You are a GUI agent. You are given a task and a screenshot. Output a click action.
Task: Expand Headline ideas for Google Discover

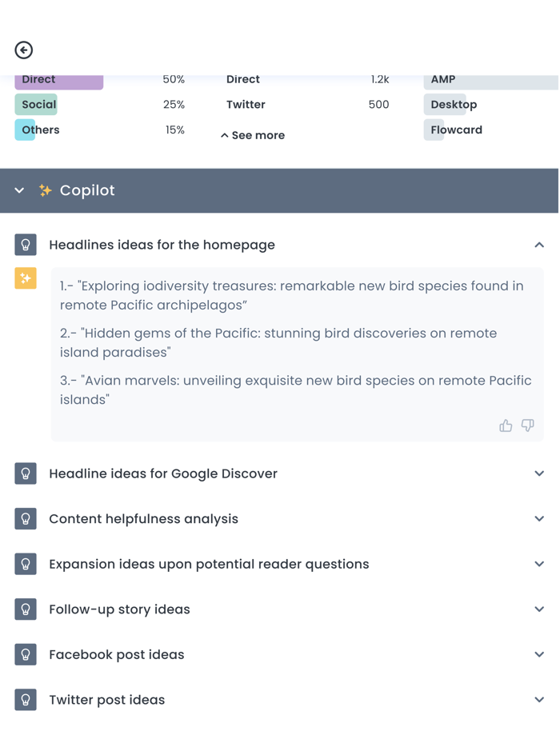point(539,473)
